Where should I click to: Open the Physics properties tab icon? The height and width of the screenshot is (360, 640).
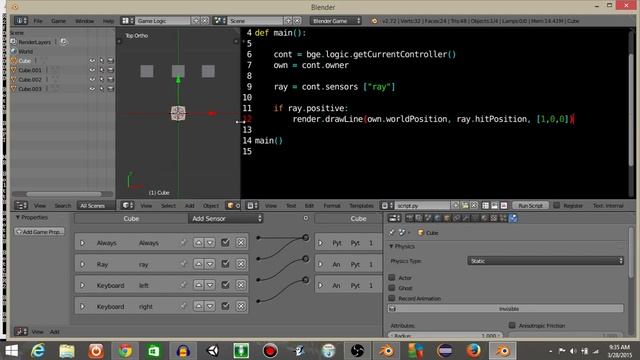513,218
